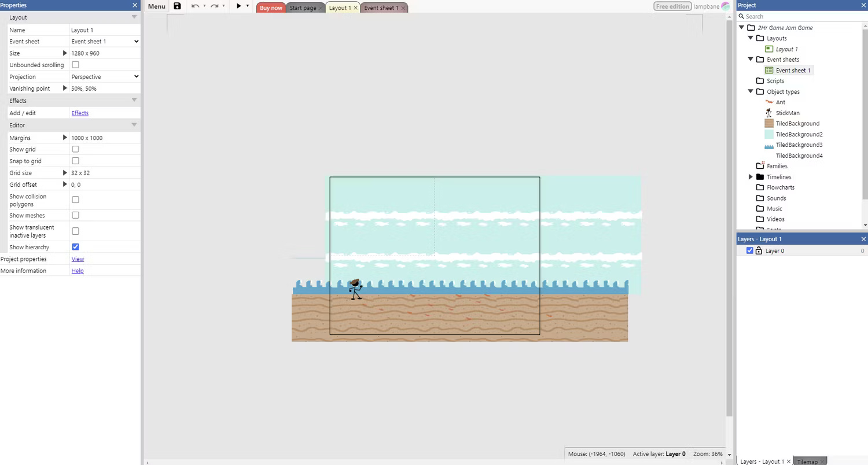Click the save project icon

177,6
